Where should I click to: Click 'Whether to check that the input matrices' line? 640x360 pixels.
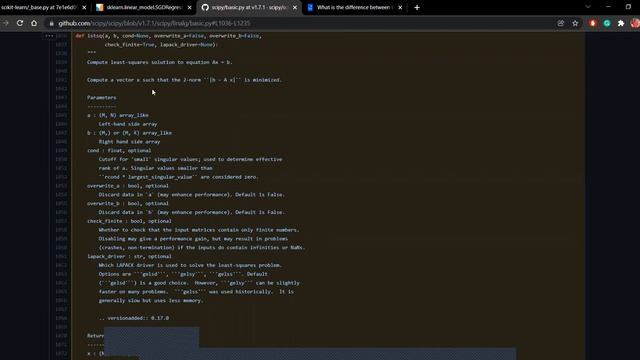199,230
